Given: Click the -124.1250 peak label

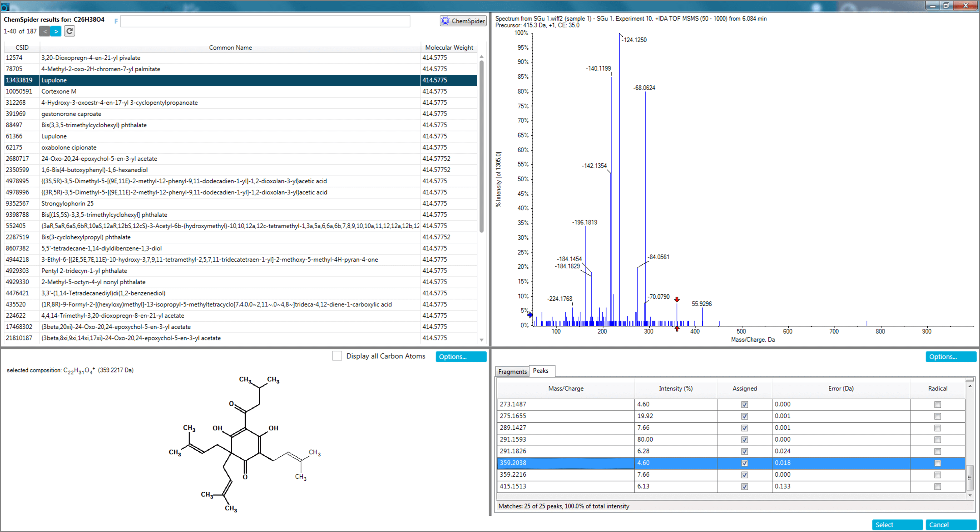Looking at the screenshot, I should [x=634, y=40].
